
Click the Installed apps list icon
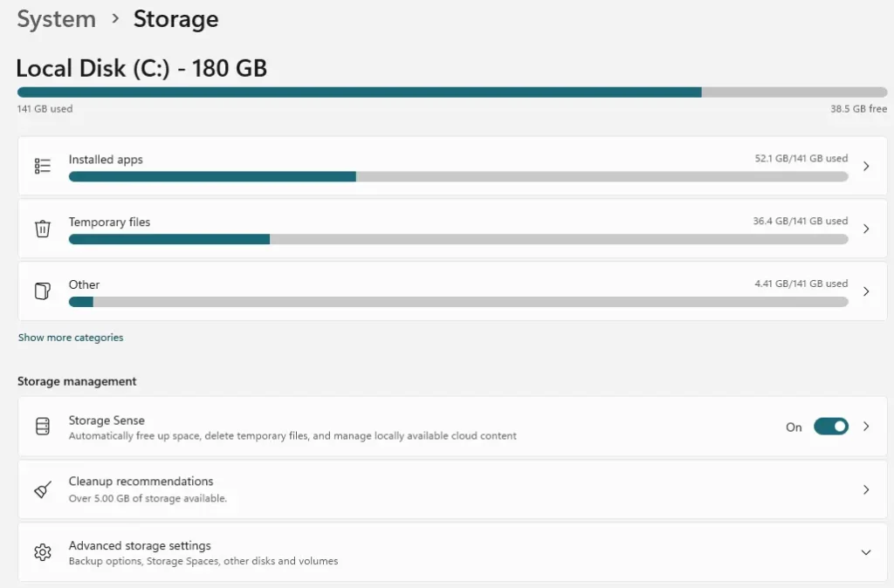click(43, 165)
